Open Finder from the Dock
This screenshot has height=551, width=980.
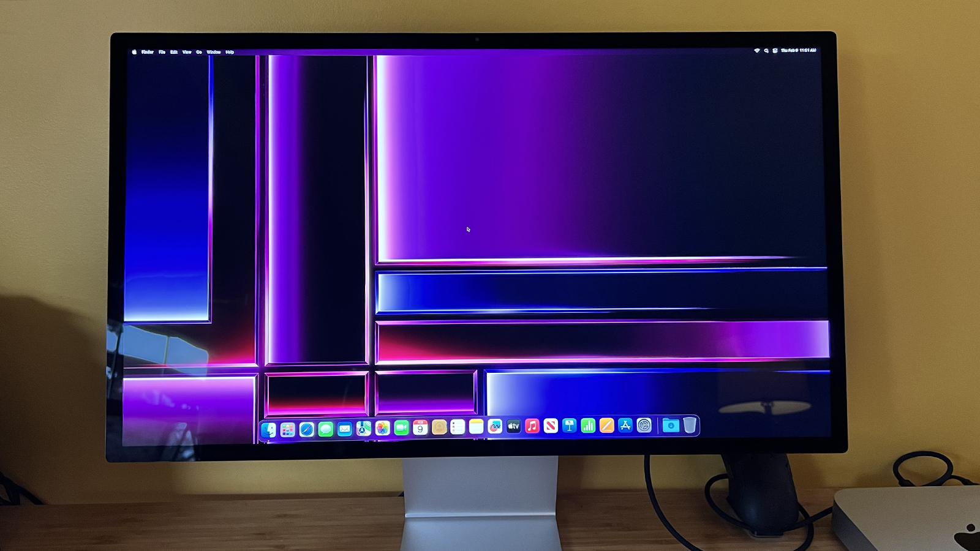269,430
